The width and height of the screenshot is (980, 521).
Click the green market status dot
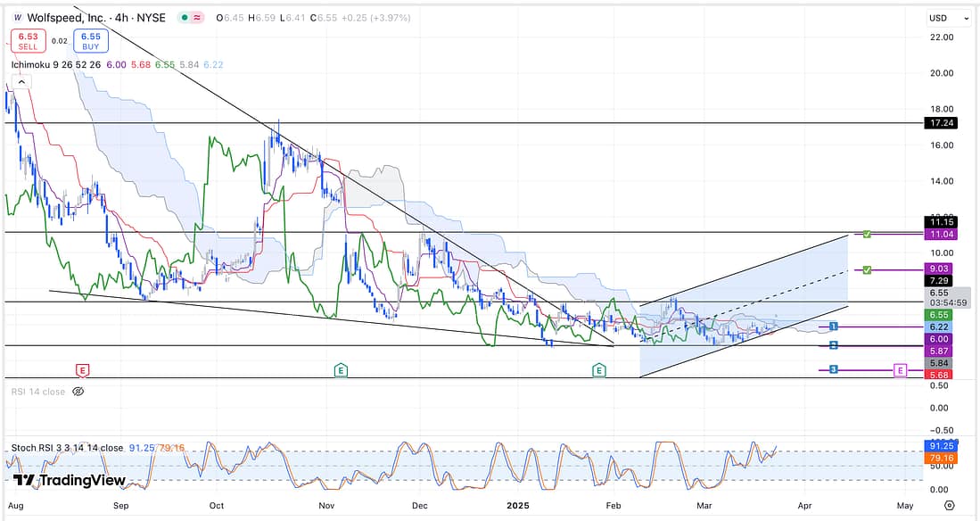(x=183, y=17)
